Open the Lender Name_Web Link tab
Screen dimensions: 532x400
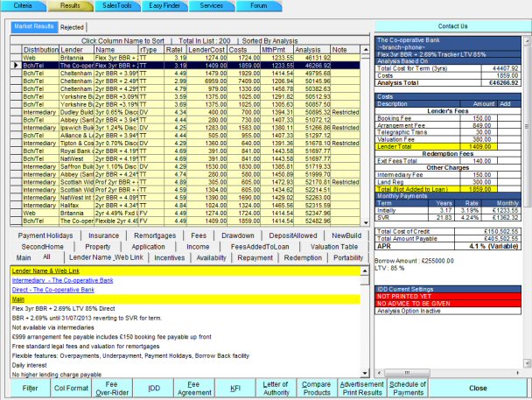point(106,257)
